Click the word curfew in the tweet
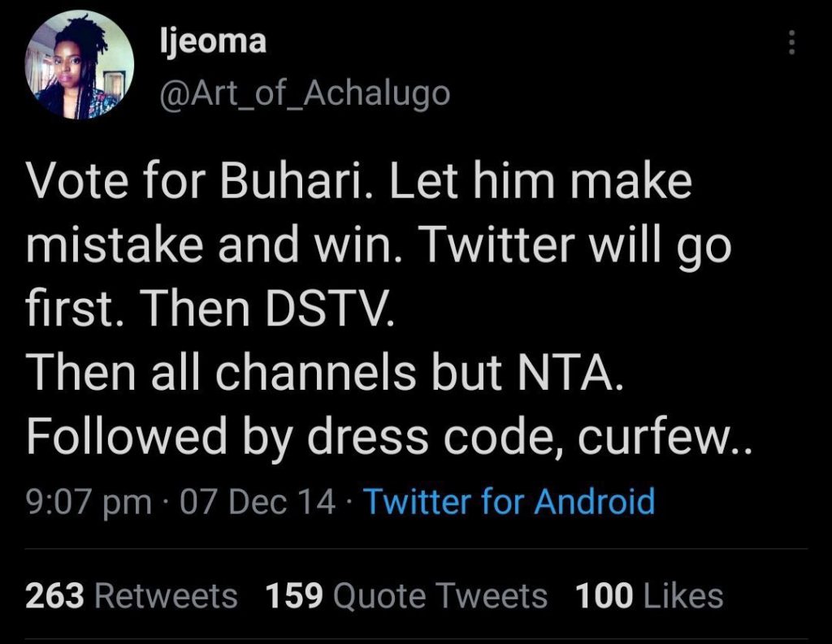The height and width of the screenshot is (644, 832). tap(662, 439)
